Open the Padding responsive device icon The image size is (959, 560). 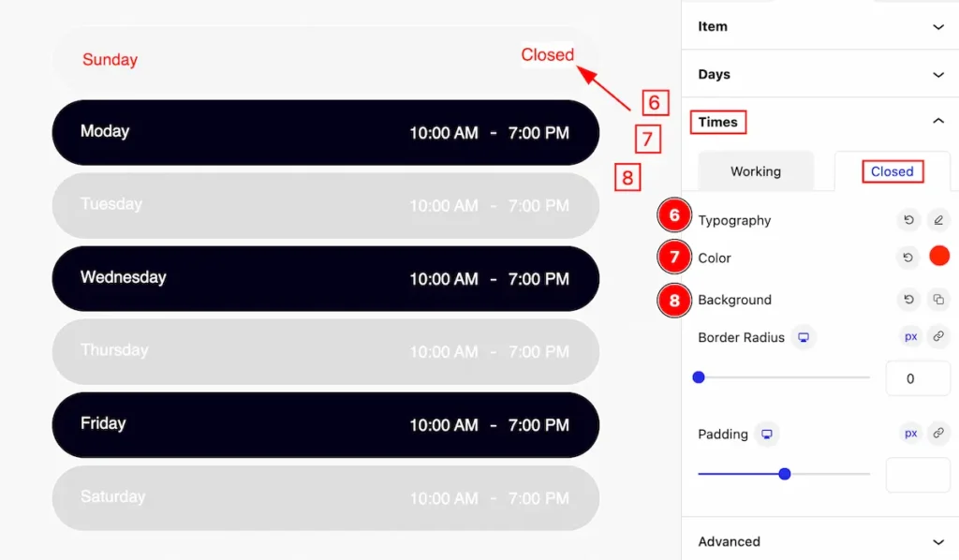766,435
